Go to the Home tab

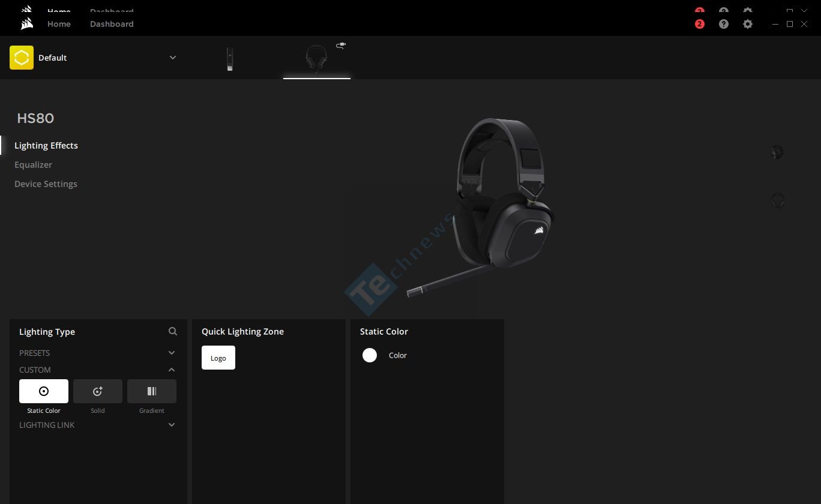coord(59,24)
